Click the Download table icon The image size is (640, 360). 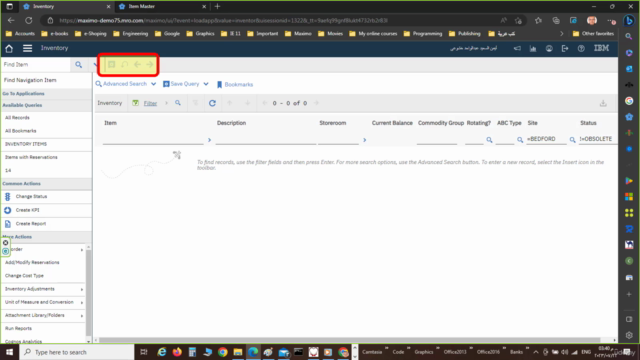603,104
